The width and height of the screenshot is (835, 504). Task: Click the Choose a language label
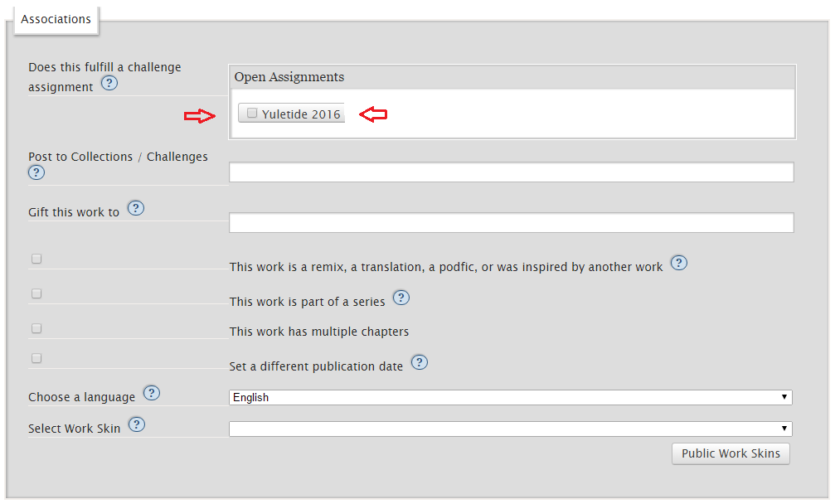click(81, 398)
